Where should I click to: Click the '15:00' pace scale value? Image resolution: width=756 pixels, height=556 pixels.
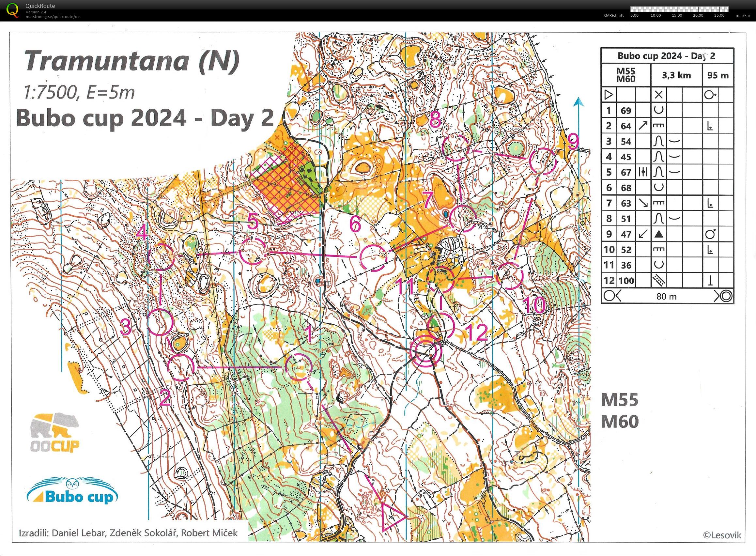[677, 15]
